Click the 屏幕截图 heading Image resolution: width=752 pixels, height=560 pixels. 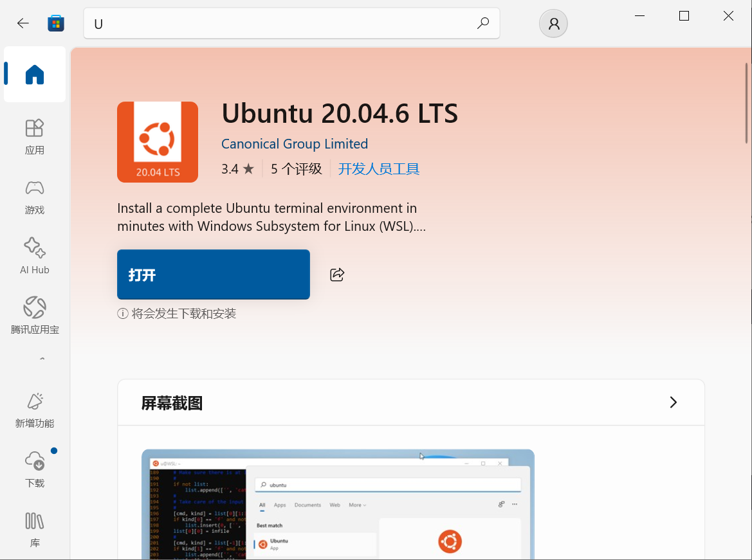click(x=172, y=402)
